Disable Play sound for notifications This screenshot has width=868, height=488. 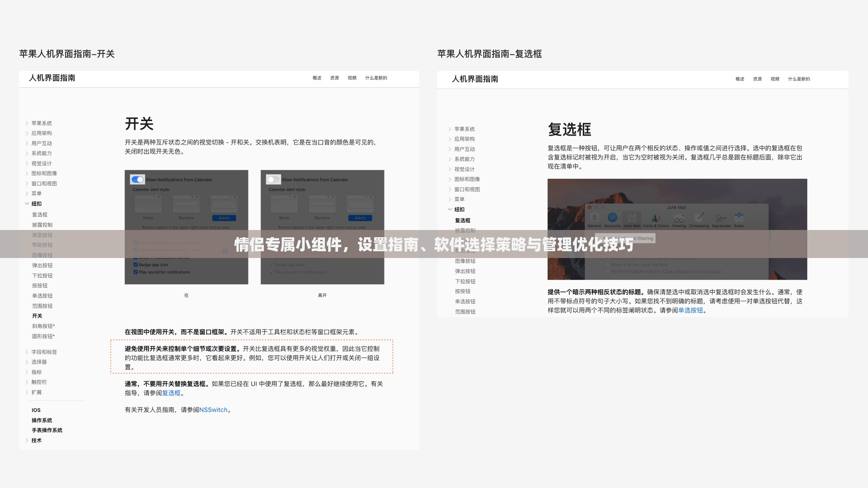[135, 272]
